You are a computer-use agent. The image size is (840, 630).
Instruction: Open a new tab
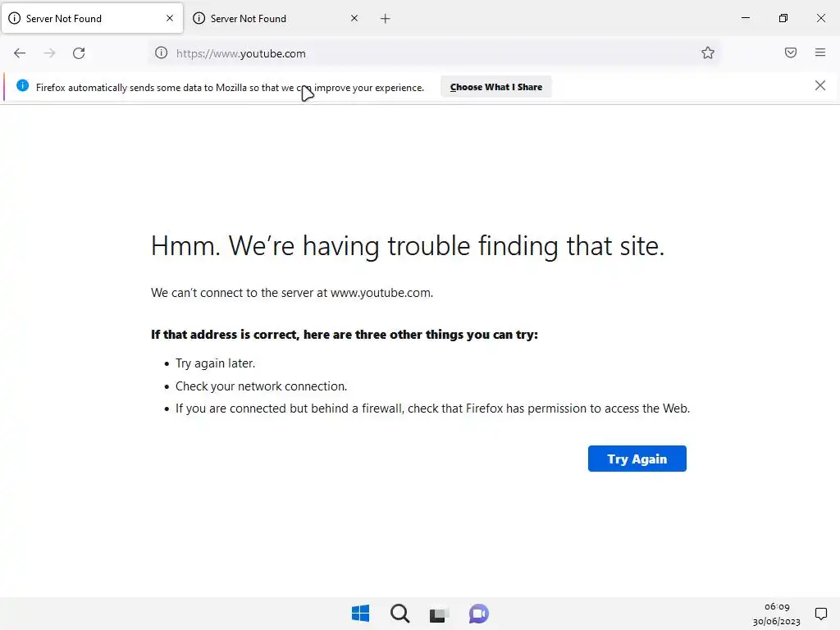[x=386, y=19]
